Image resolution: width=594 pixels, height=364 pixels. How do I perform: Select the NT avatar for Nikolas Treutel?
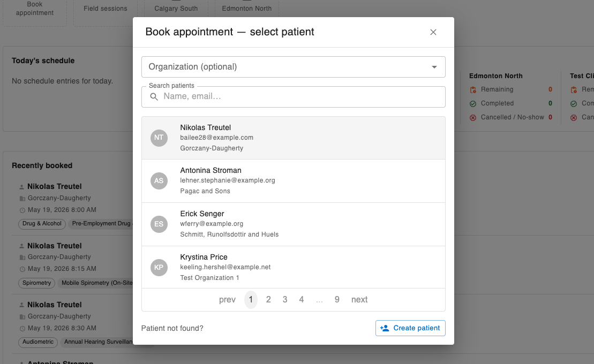(x=159, y=138)
